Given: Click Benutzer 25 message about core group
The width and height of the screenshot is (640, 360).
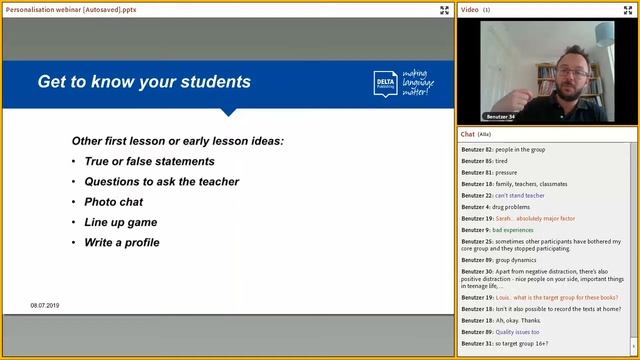Looking at the screenshot, I should click(x=541, y=245).
